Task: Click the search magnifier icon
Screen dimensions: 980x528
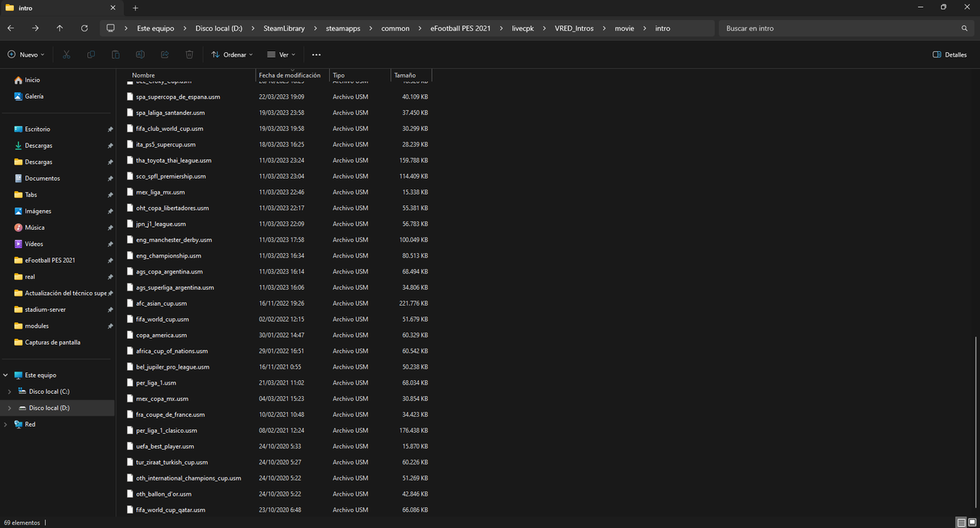Action: point(964,28)
